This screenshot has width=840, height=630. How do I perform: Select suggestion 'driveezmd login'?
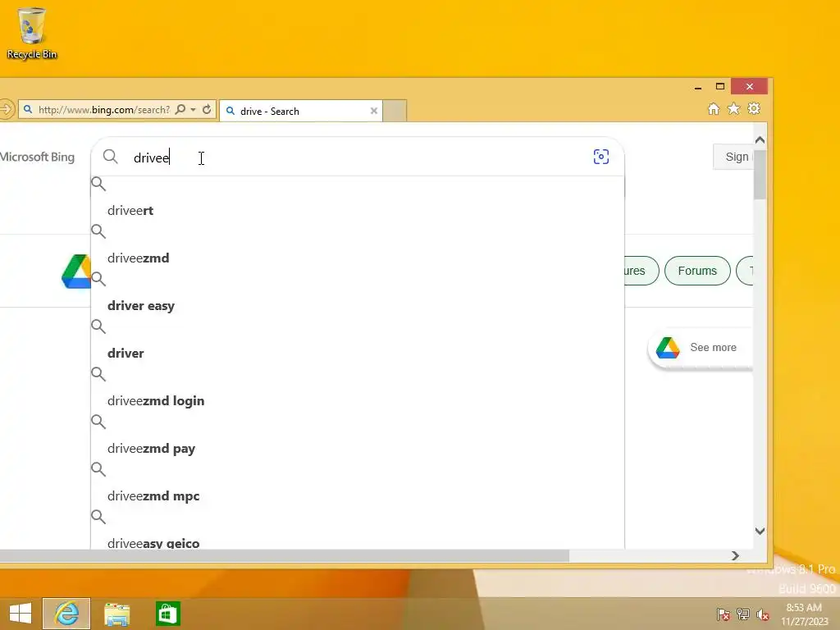(358, 400)
